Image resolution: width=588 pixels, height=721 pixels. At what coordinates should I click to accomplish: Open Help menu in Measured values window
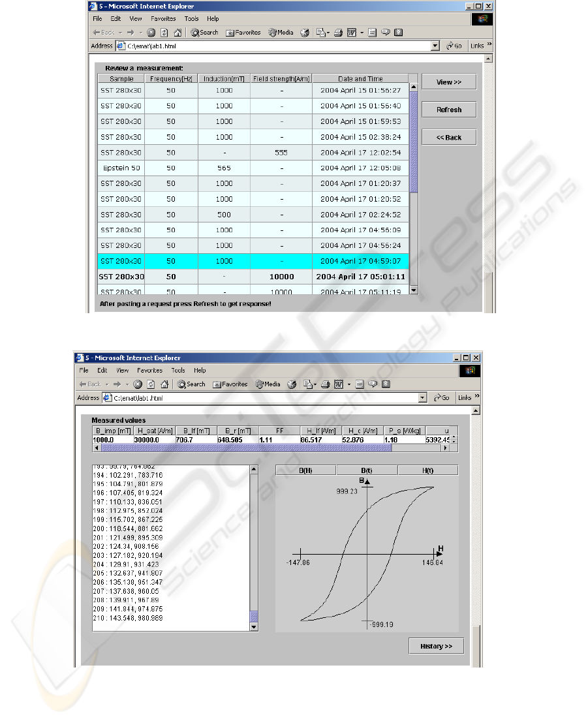(x=200, y=371)
